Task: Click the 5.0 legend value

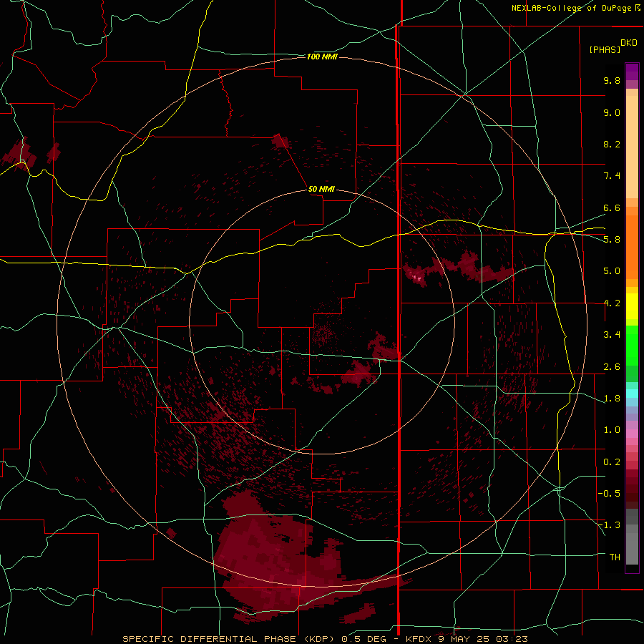Action: coord(612,271)
